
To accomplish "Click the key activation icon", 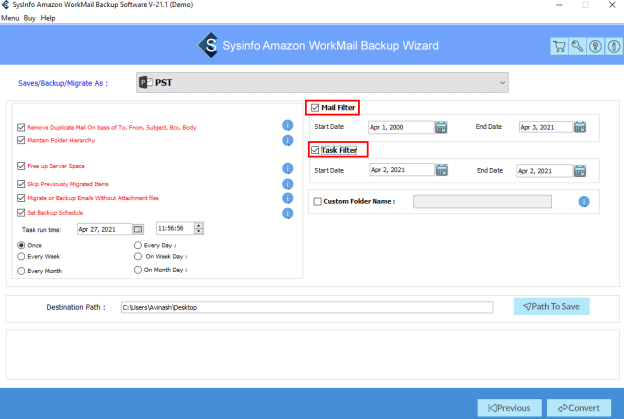I will [577, 47].
